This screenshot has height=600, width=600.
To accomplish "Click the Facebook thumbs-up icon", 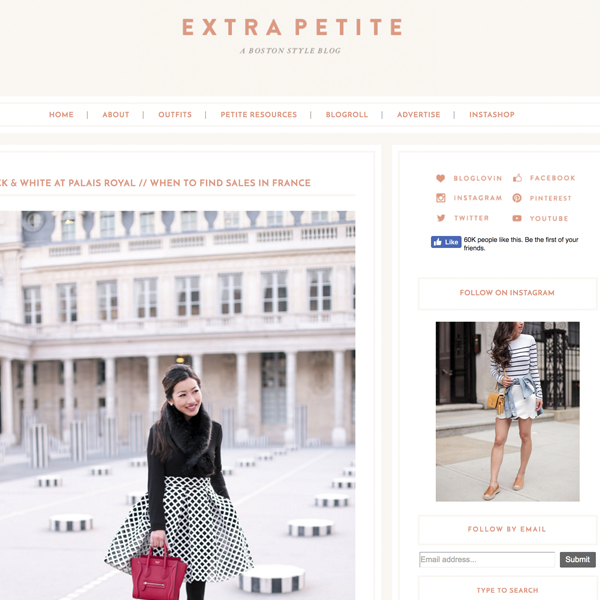I will pyautogui.click(x=517, y=178).
